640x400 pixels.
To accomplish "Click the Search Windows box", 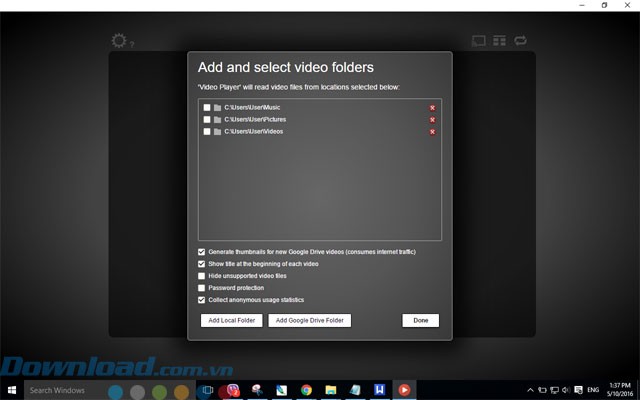I will 109,390.
